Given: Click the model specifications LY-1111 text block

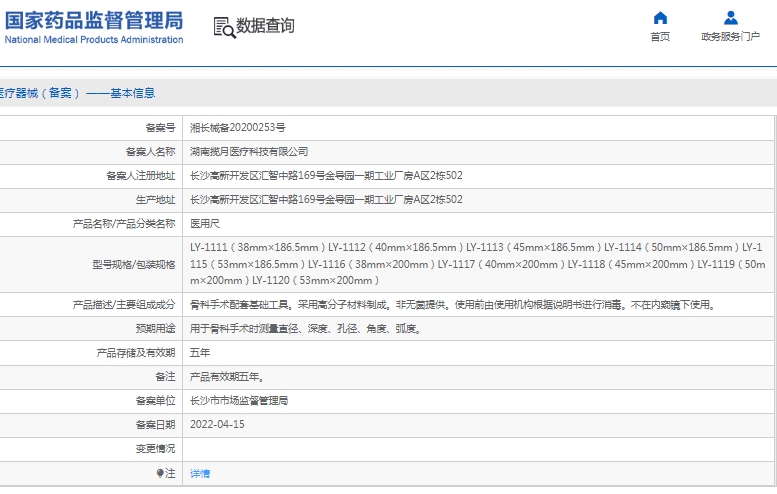Looking at the screenshot, I should (x=478, y=264).
